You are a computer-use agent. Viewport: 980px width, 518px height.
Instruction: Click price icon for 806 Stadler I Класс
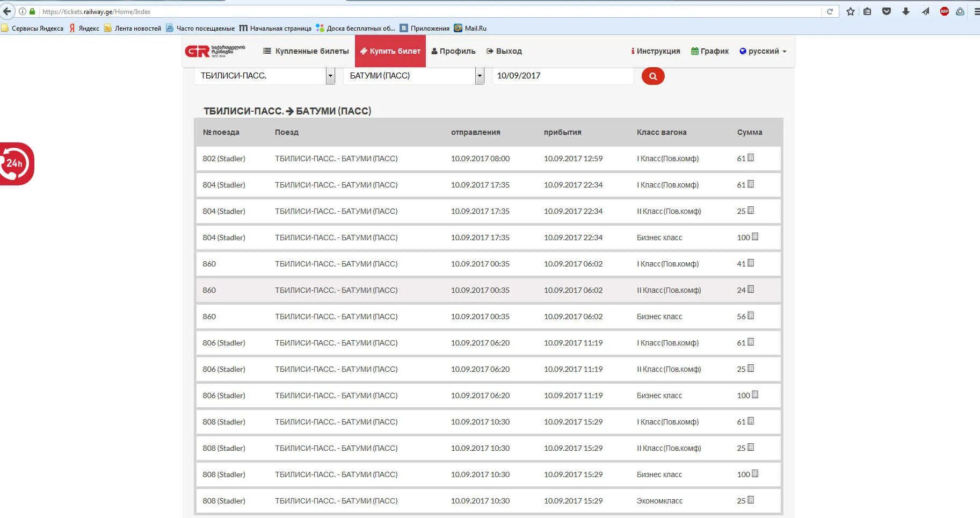click(x=751, y=342)
